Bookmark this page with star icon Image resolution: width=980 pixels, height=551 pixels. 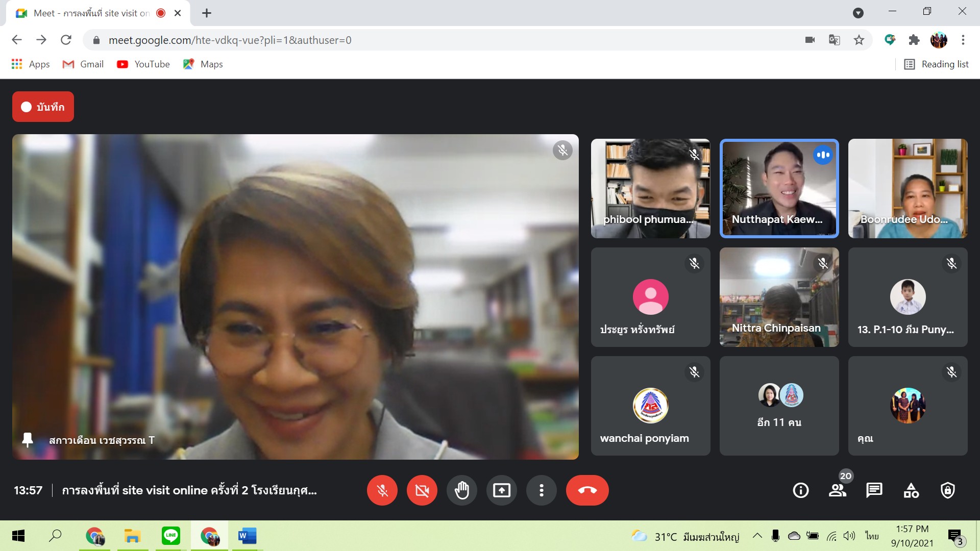859,40
